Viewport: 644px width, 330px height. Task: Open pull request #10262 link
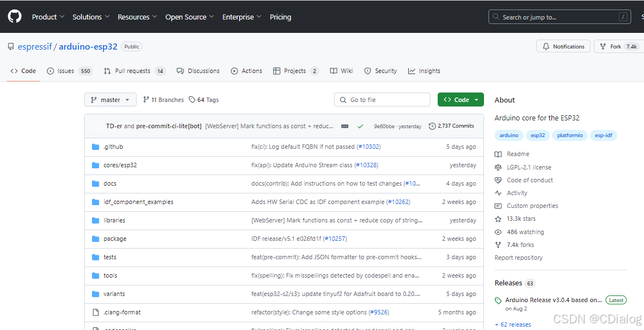coord(398,202)
